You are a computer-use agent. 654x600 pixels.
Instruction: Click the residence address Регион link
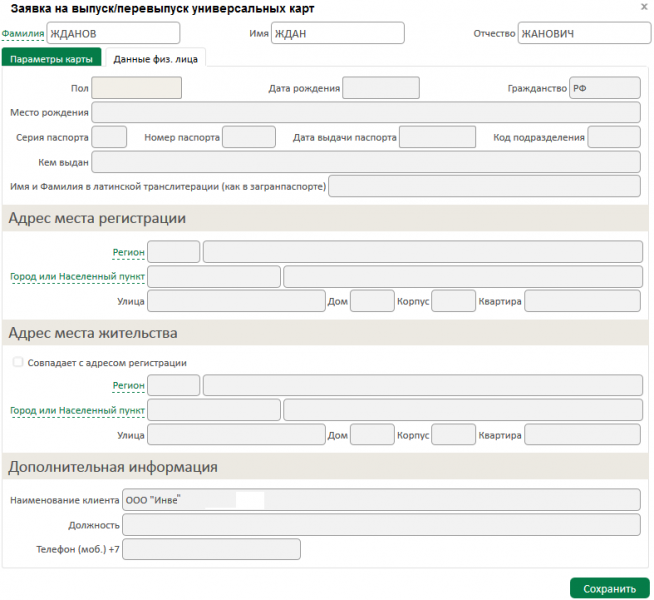point(128,386)
